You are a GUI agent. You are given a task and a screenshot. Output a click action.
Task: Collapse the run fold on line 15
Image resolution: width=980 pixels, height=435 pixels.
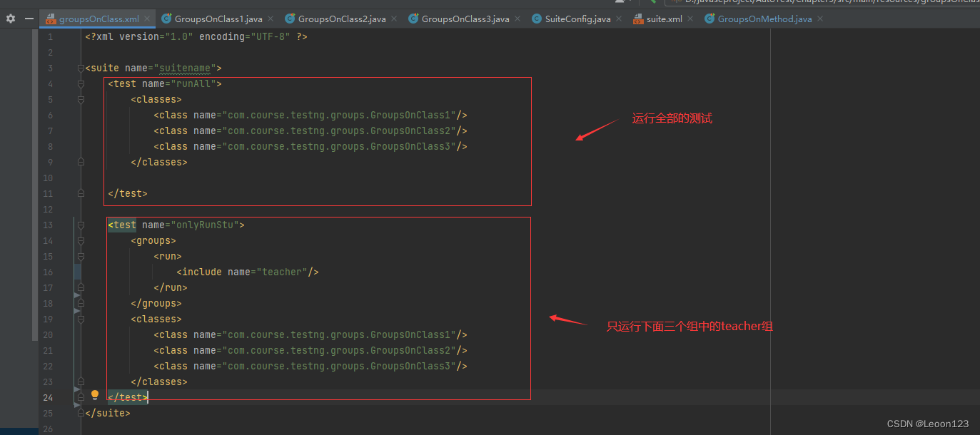(81, 257)
